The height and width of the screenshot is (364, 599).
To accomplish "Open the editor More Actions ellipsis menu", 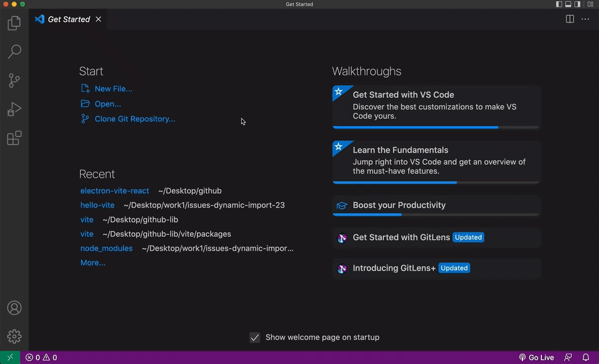I will (x=585, y=19).
